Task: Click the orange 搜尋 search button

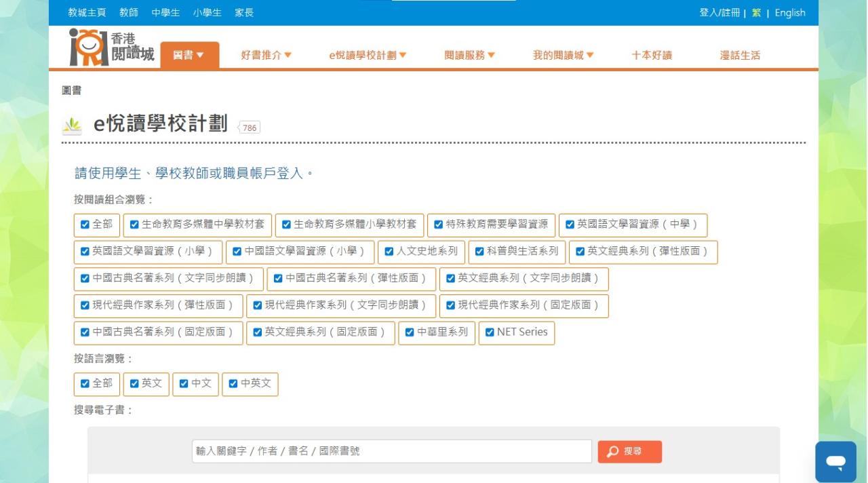Action: (629, 452)
